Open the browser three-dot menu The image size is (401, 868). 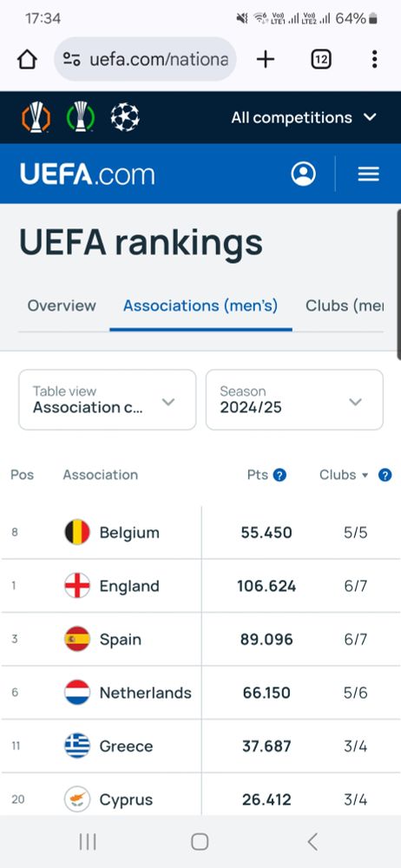tap(375, 59)
